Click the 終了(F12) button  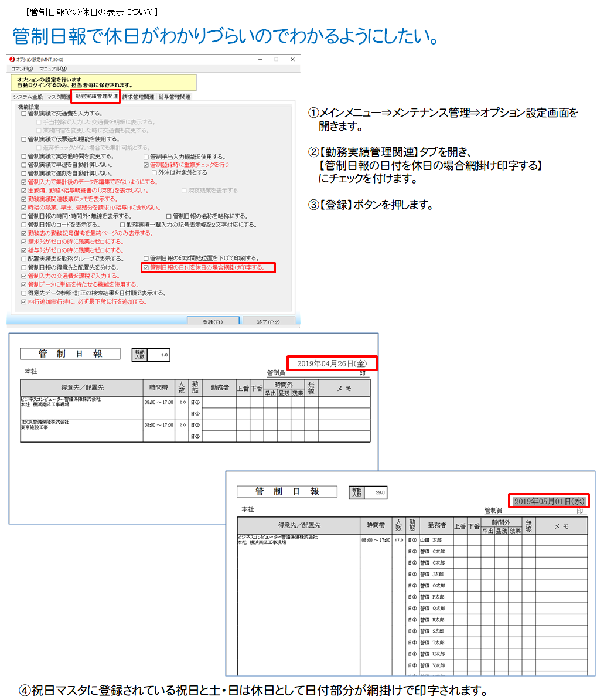click(268, 322)
